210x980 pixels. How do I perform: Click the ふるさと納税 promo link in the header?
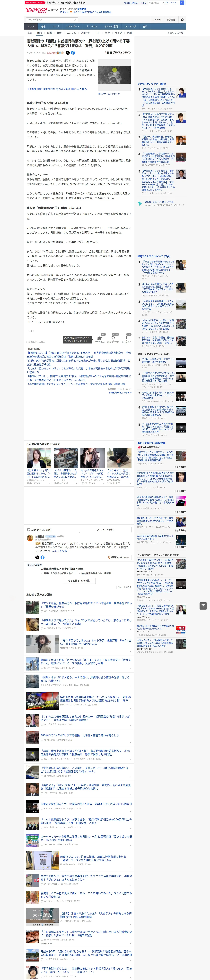pyautogui.click(x=92, y=12)
